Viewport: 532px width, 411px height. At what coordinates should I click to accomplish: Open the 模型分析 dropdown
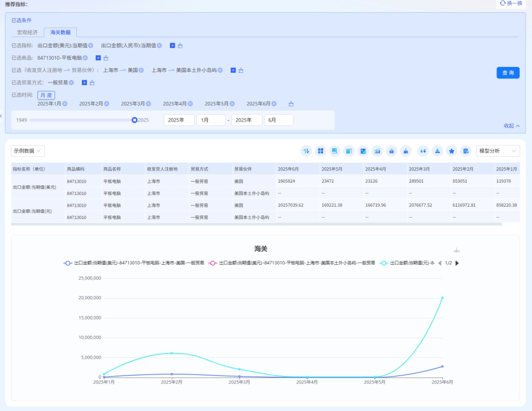[498, 151]
